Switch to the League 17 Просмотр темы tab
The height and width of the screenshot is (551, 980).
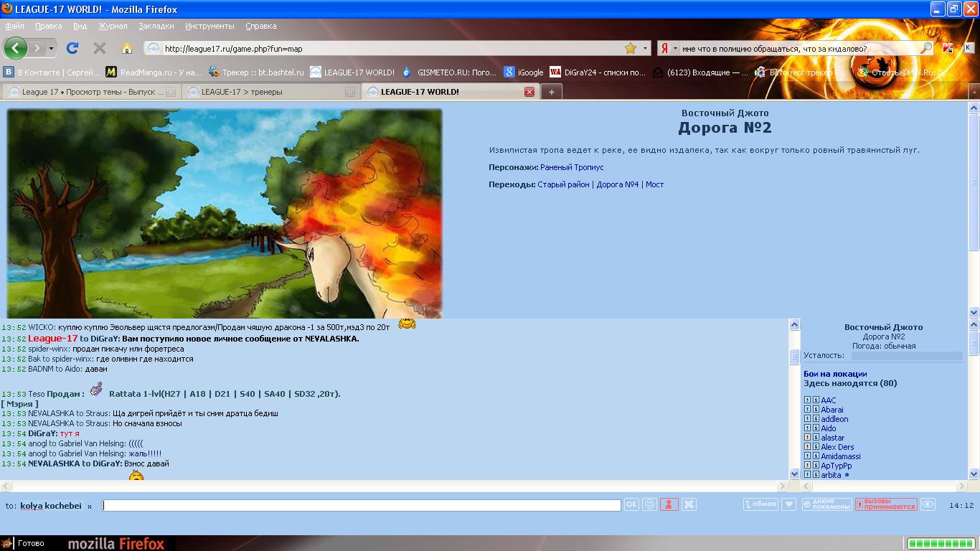[91, 92]
